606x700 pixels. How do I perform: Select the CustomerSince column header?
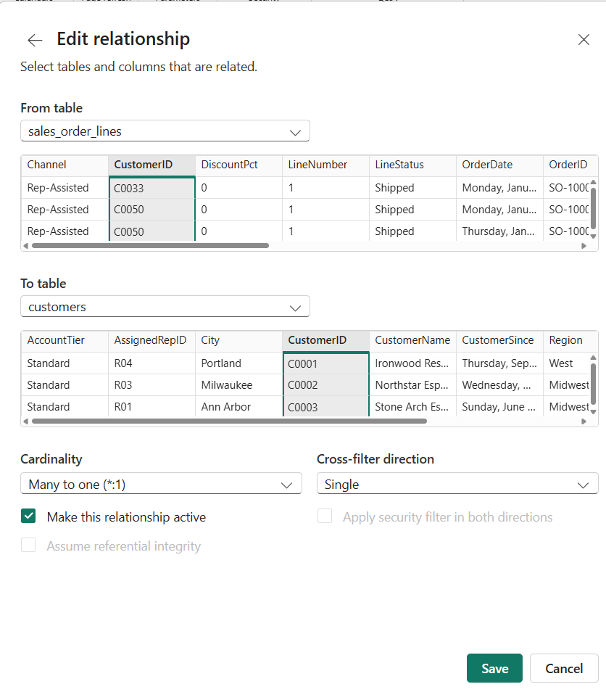tap(499, 340)
